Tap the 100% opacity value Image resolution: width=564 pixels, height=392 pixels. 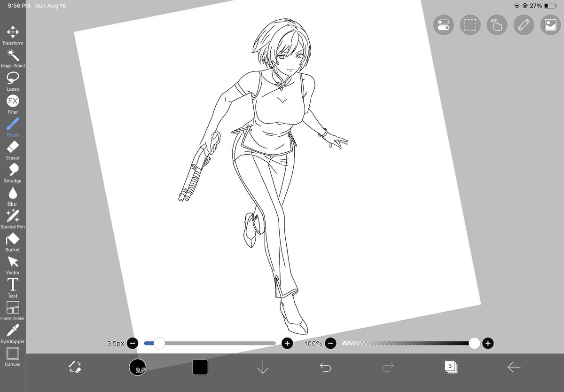[313, 344]
